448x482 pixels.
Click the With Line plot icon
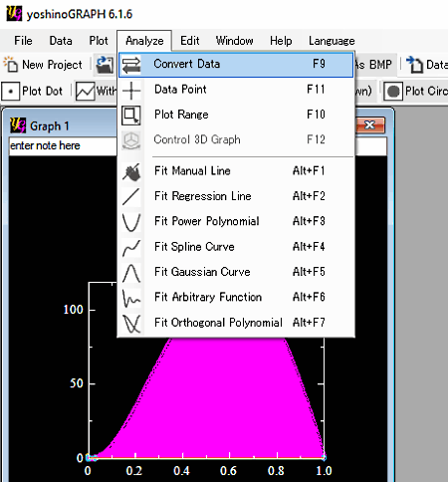coord(85,91)
